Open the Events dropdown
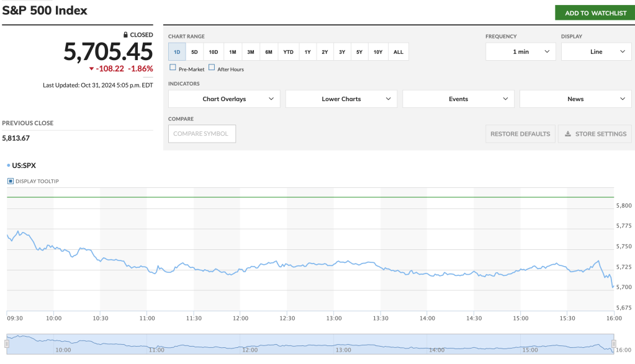The image size is (635, 364). click(x=458, y=99)
